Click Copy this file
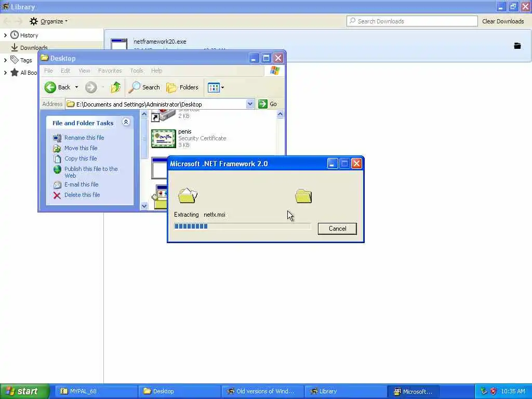The image size is (532, 399). pyautogui.click(x=81, y=158)
